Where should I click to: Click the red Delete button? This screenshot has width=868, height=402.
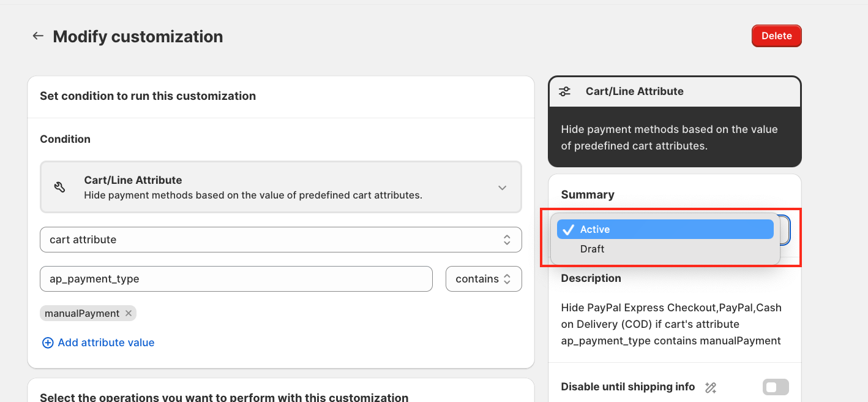pos(776,36)
